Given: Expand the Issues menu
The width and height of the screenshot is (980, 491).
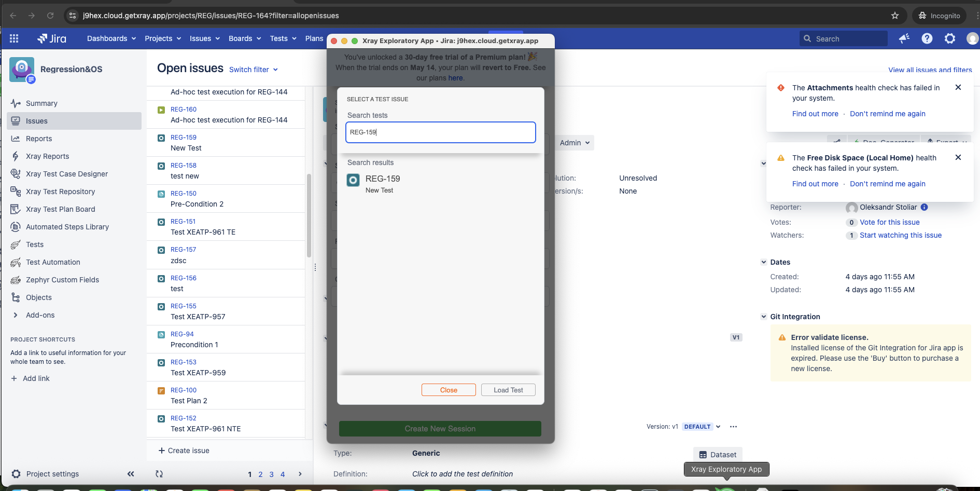Looking at the screenshot, I should 205,38.
